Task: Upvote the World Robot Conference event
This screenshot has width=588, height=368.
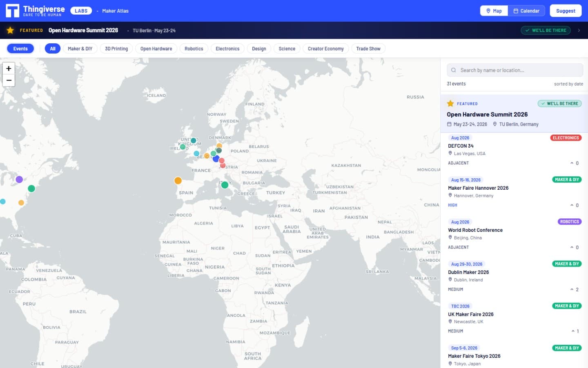Action: pos(575,247)
